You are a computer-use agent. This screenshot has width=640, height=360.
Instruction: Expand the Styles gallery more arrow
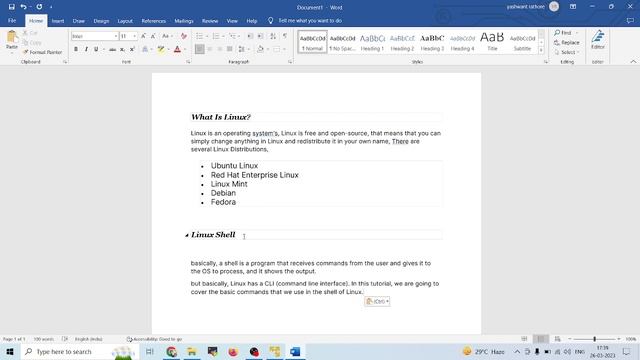pos(541,50)
